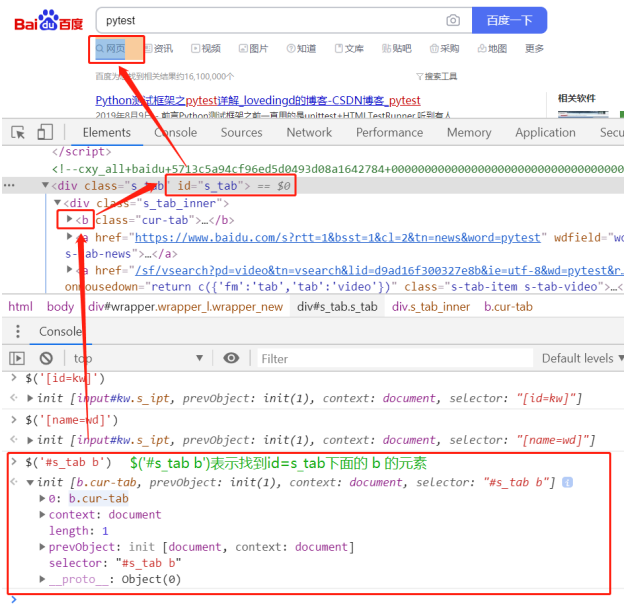Screen dimensions: 633x606
Task: Open 搜索工具 filter tools
Action: [436, 76]
